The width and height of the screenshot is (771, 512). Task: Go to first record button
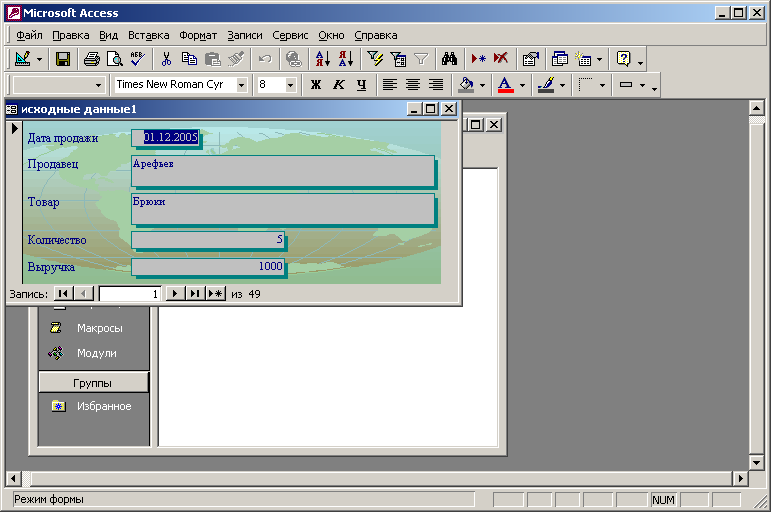click(x=63, y=294)
